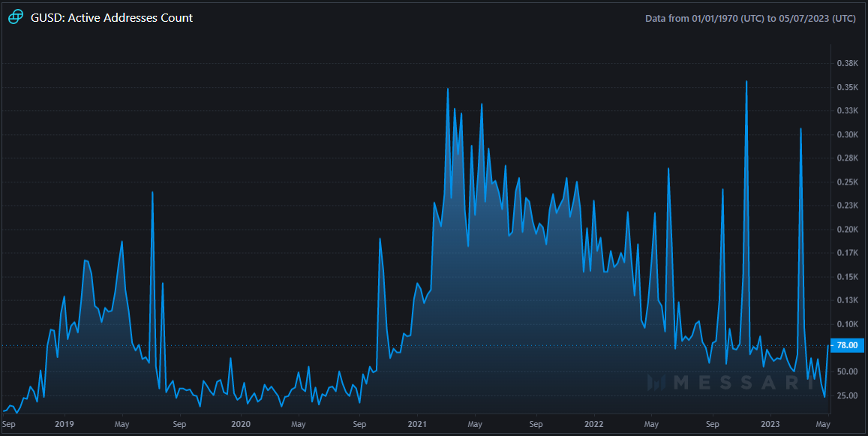
Task: Click the 0.28K y-axis label
Action: [x=848, y=158]
